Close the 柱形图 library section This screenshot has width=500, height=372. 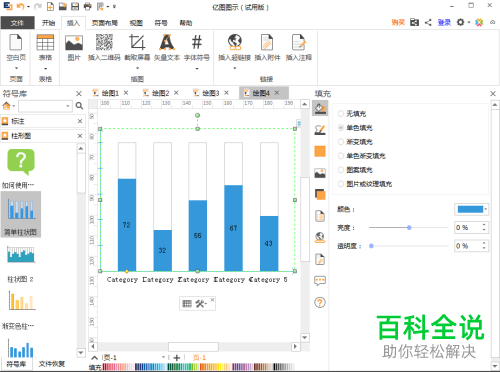coord(80,136)
